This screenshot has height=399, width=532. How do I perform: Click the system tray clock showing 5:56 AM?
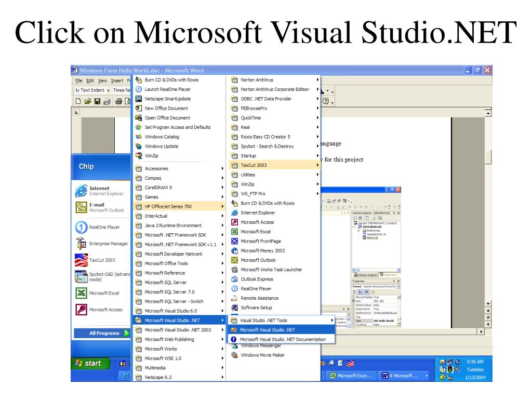pos(475,362)
